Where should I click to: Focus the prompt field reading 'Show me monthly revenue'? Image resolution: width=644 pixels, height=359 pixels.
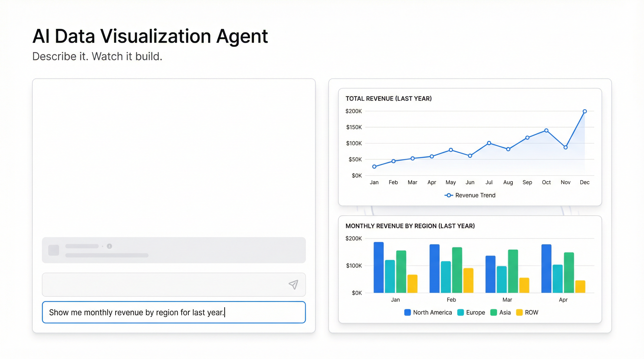pos(174,312)
